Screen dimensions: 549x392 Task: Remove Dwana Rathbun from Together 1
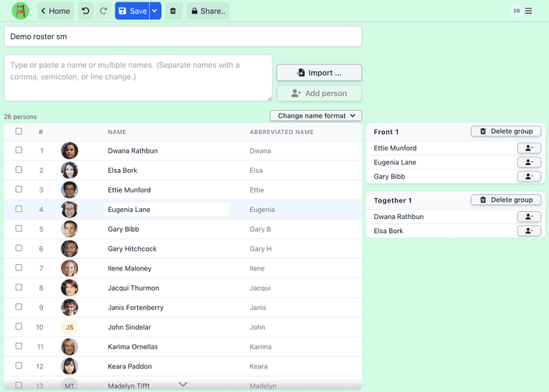[529, 217]
